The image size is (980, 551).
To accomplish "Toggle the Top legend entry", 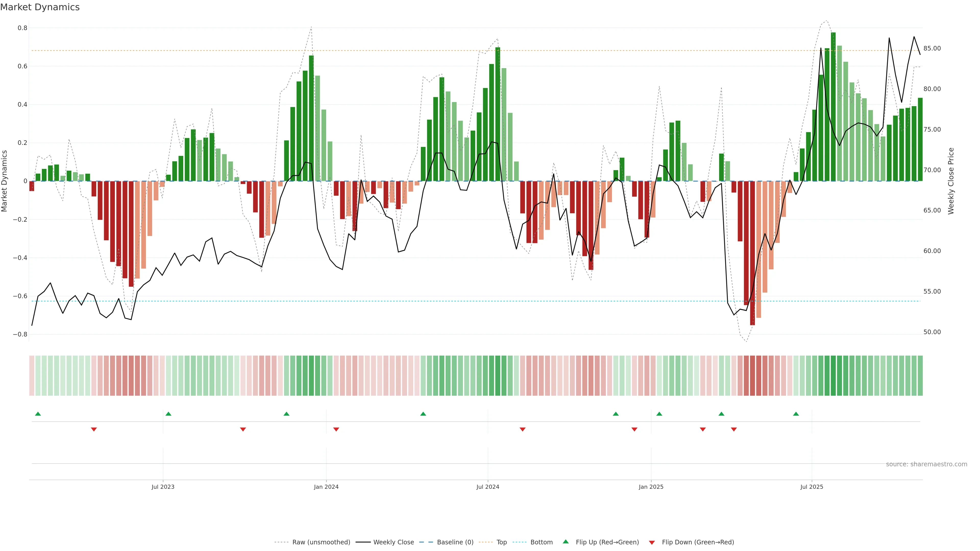I will [x=501, y=542].
